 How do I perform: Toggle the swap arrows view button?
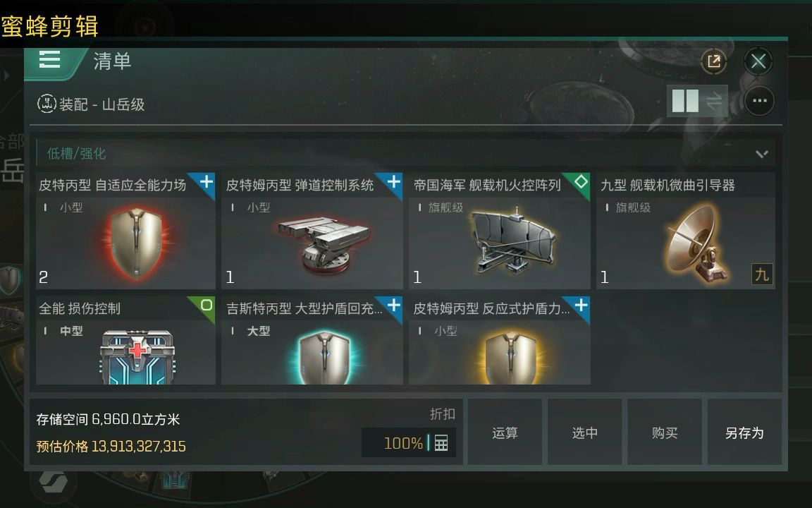[x=714, y=101]
